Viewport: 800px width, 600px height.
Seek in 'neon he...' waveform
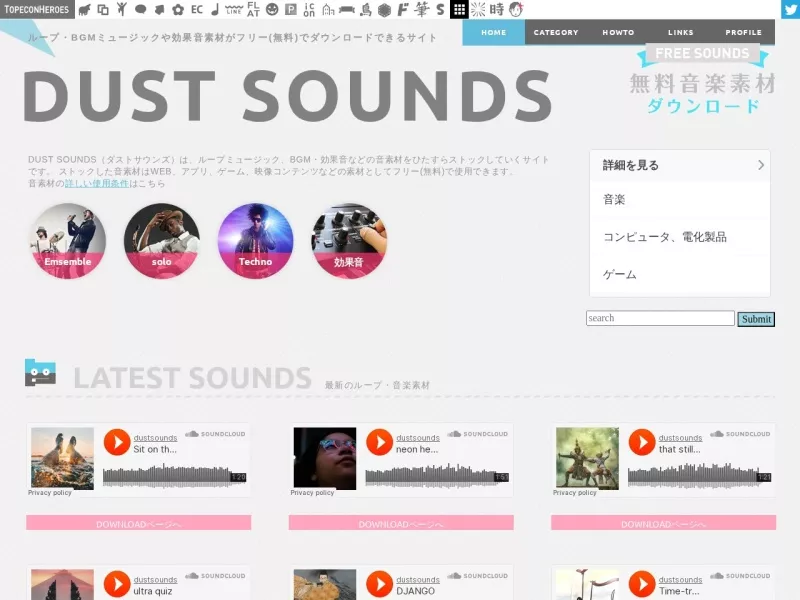point(437,476)
